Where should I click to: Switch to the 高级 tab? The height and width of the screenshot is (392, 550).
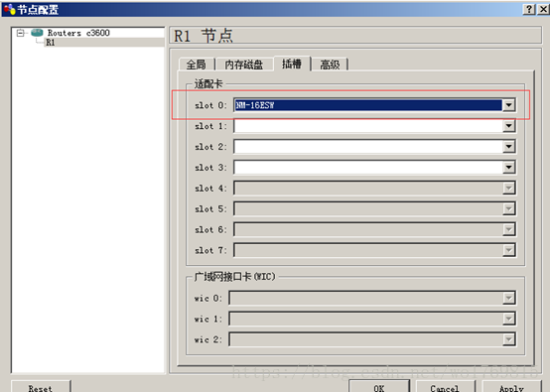(x=330, y=65)
